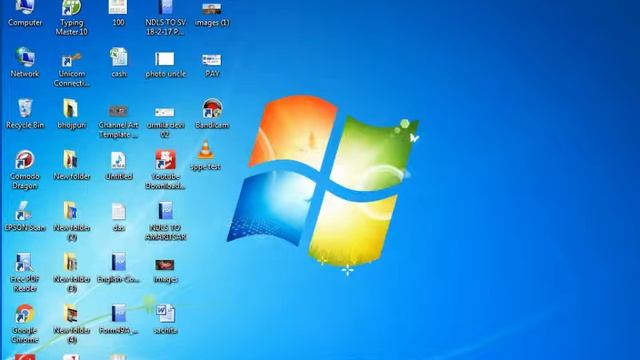Viewport: 640px width, 360px height.
Task: Select the cash spreadsheet file
Action: (119, 62)
